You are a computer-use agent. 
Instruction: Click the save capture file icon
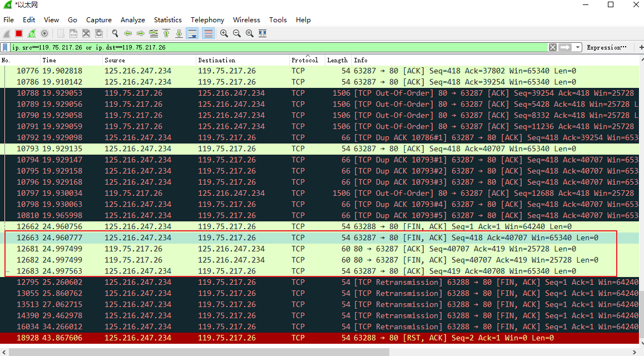(x=73, y=34)
